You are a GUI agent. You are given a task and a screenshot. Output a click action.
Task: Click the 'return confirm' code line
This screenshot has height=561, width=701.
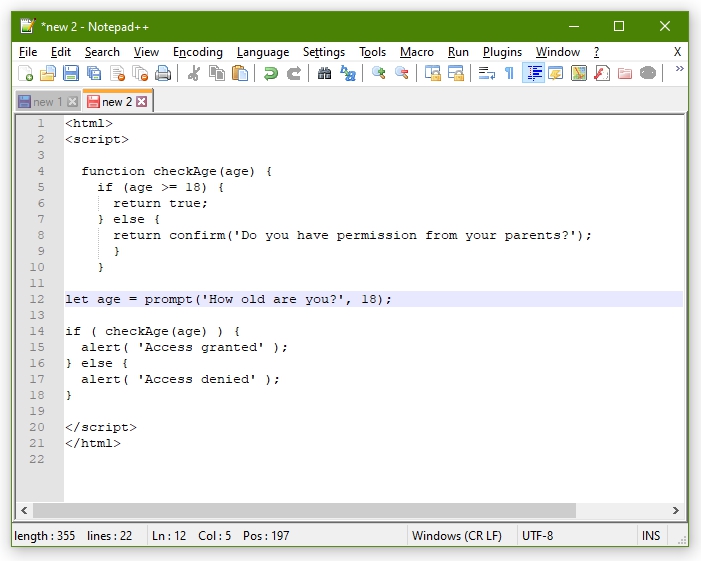point(352,235)
